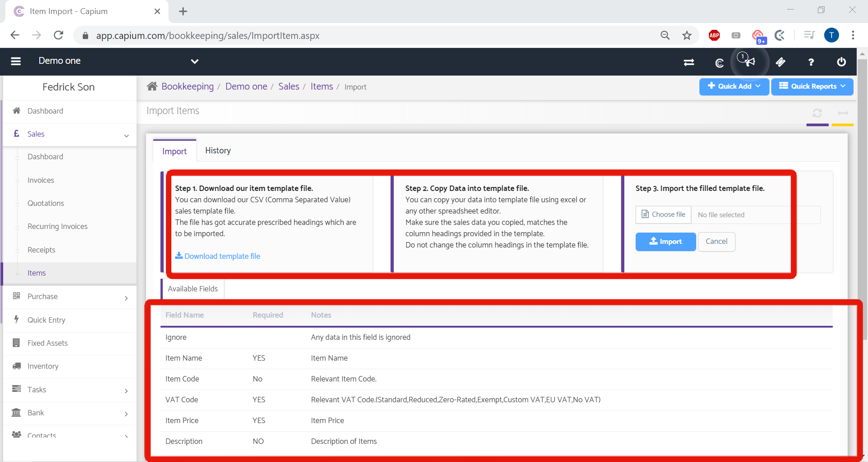
Task: Open Recurring Invoices in sidebar
Action: coord(57,226)
